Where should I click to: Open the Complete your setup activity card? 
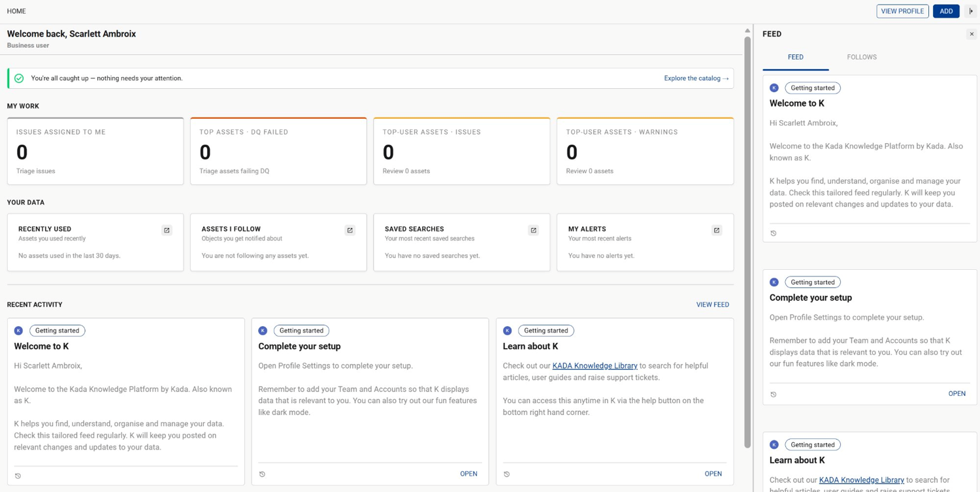coord(468,474)
